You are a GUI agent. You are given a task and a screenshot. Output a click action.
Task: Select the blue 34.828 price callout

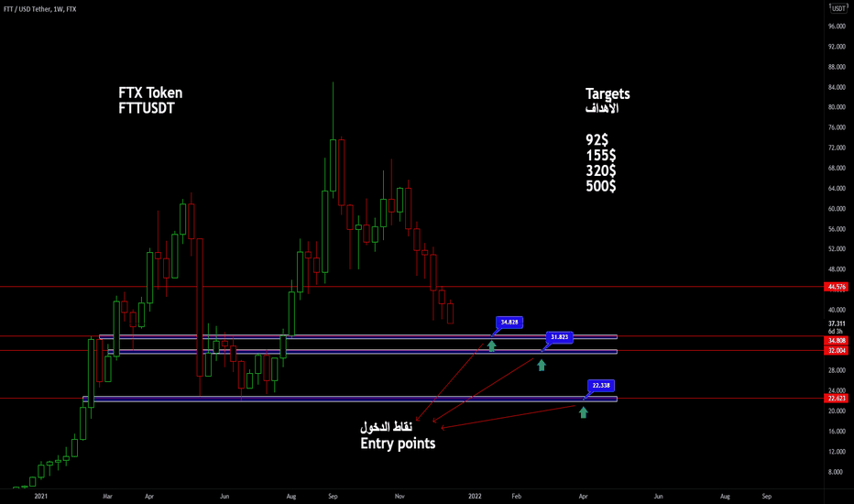pos(509,323)
